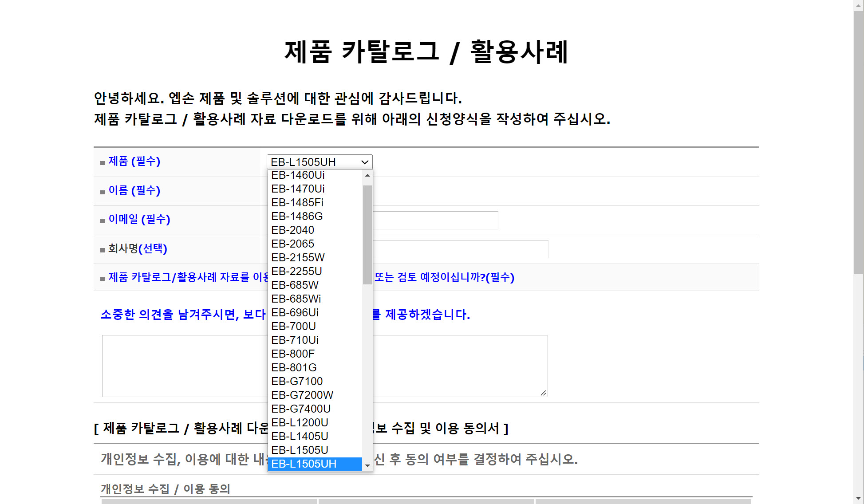Click dropdown list scroll up arrow
This screenshot has width=864, height=504.
click(x=367, y=176)
